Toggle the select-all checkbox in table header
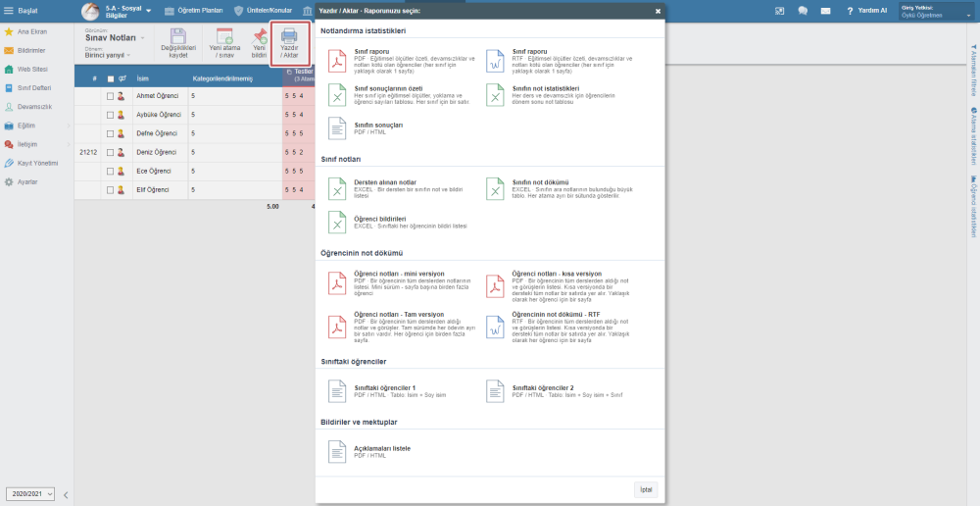Screen dimensions: 980x506 (x=111, y=78)
